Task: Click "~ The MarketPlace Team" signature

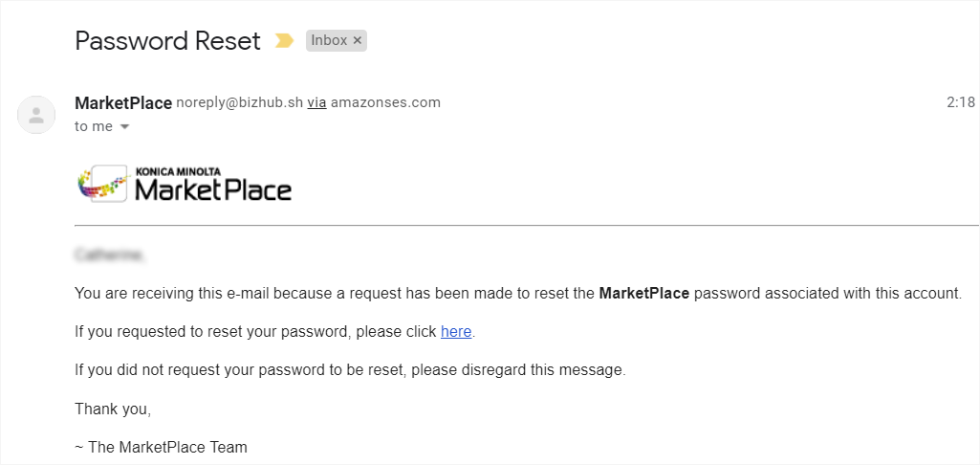Action: click(161, 447)
